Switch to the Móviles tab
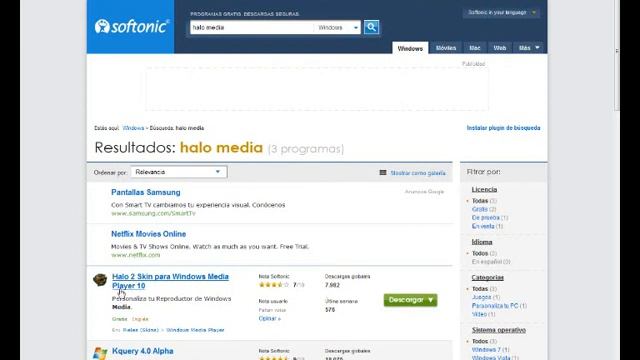The height and width of the screenshot is (360, 640). point(446,48)
